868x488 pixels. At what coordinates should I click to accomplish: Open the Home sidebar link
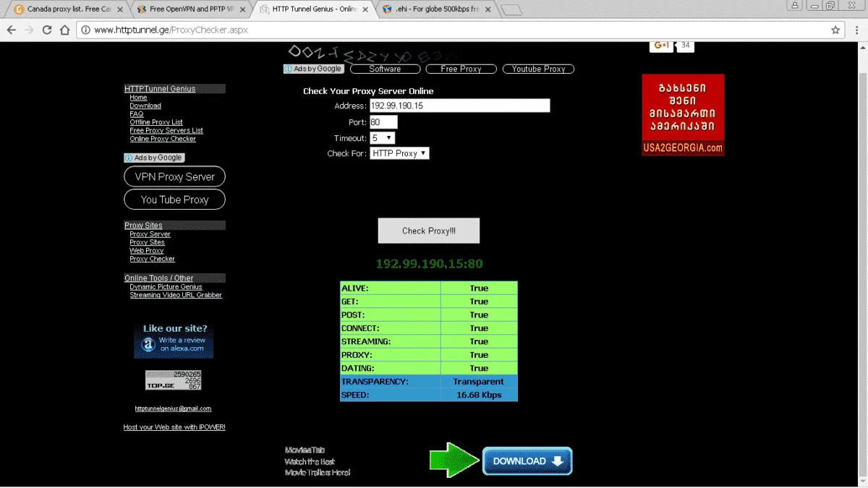pos(138,98)
